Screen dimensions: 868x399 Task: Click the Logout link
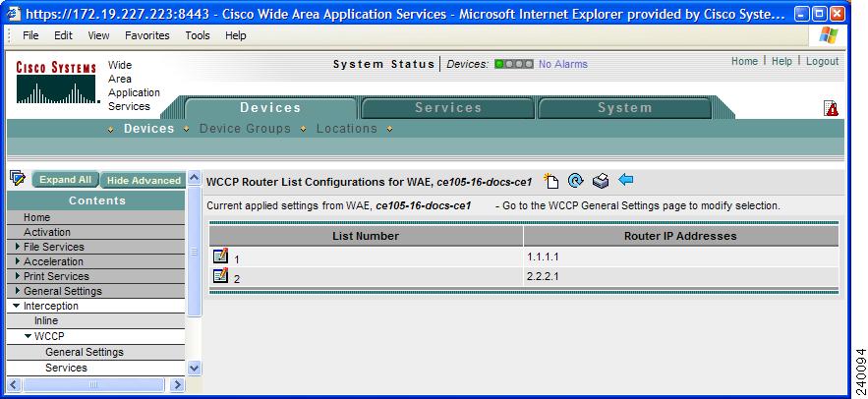pyautogui.click(x=822, y=62)
